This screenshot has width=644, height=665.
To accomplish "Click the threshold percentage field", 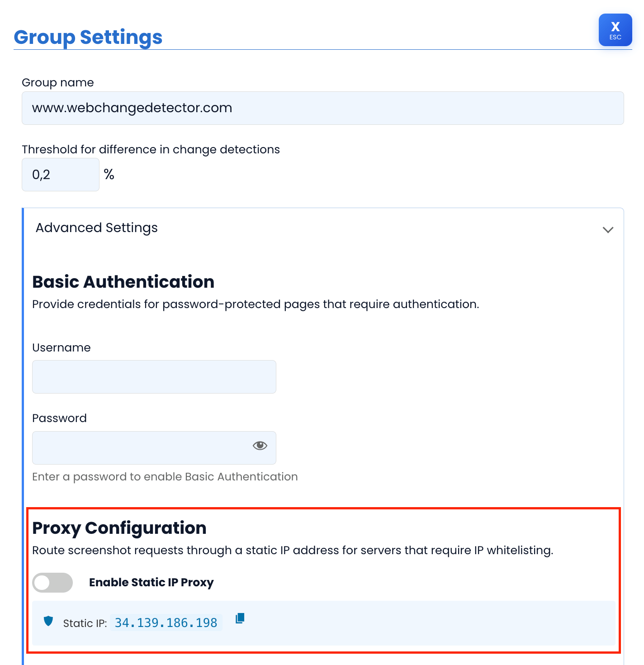I will tap(60, 174).
